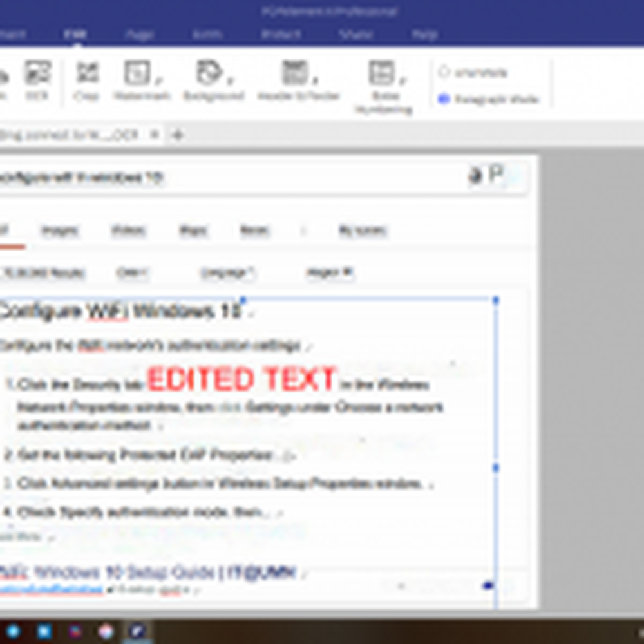Image resolution: width=644 pixels, height=644 pixels.
Task: Click list item 2 mentioning Protected EAP Properties
Action: [139, 455]
